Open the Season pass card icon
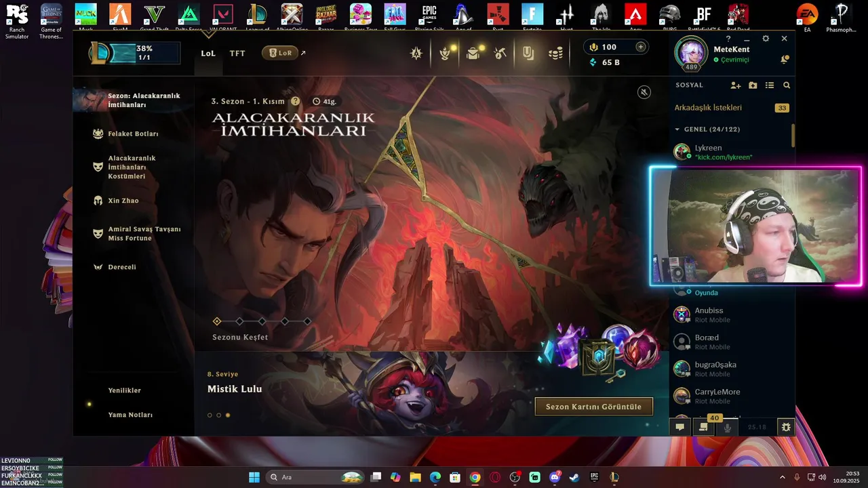This screenshot has width=868, height=488. coord(528,53)
